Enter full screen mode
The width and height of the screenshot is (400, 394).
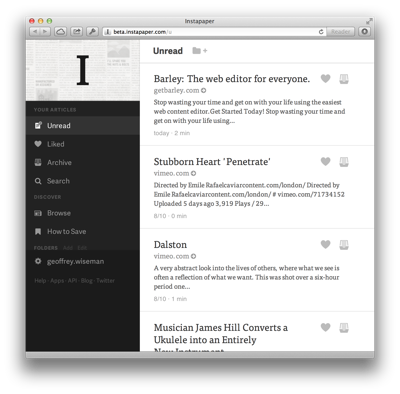pyautogui.click(x=369, y=21)
